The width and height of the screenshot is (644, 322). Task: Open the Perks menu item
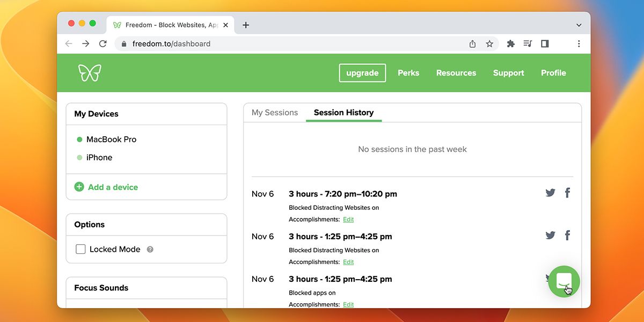[408, 73]
